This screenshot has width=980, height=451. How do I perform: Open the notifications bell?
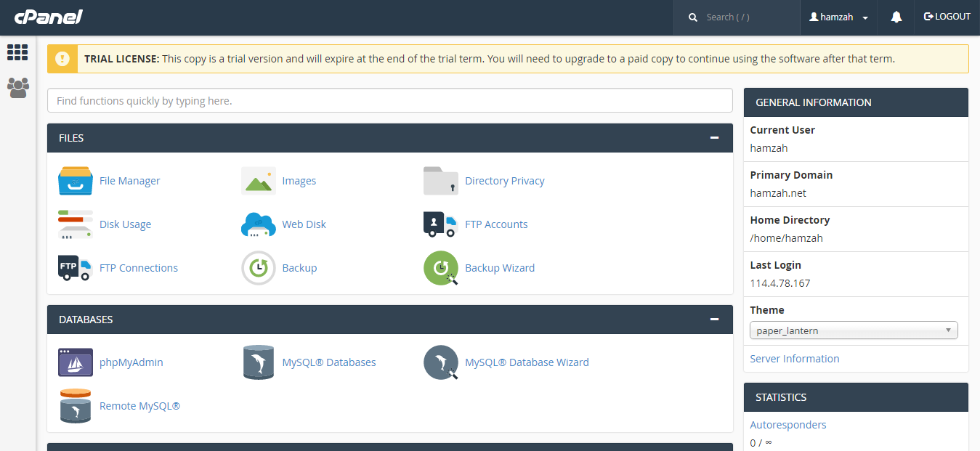(x=895, y=17)
